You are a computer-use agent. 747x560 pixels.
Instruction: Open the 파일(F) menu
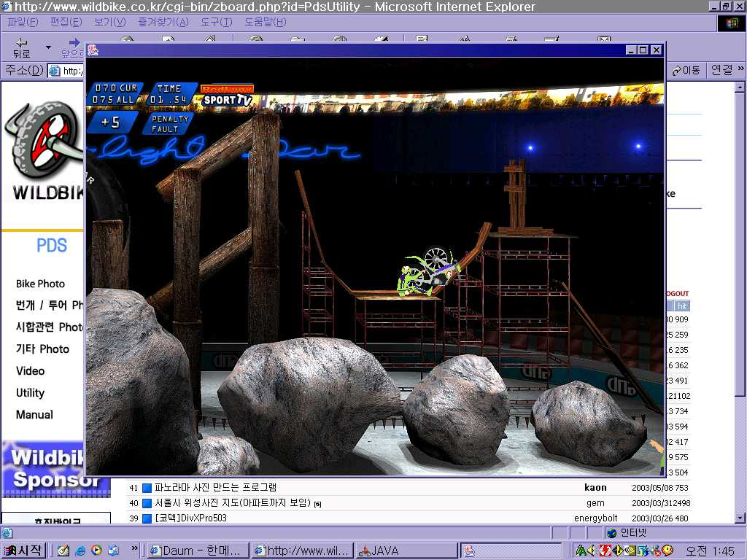click(x=23, y=22)
